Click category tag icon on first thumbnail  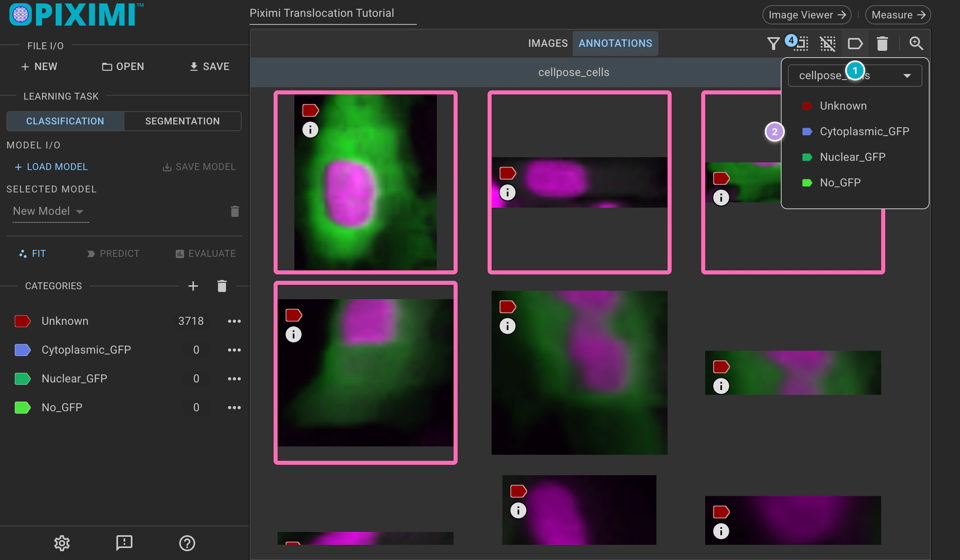[x=310, y=110]
